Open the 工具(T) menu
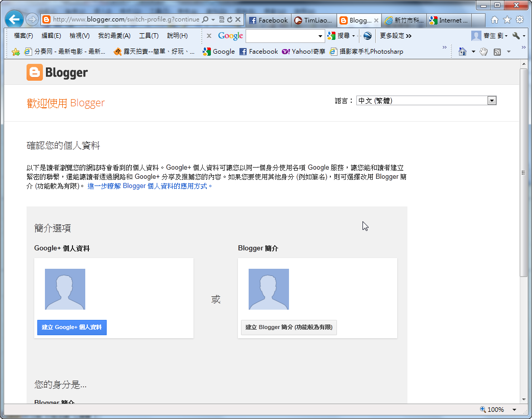Screen dimensions: 532x419 click(x=149, y=36)
